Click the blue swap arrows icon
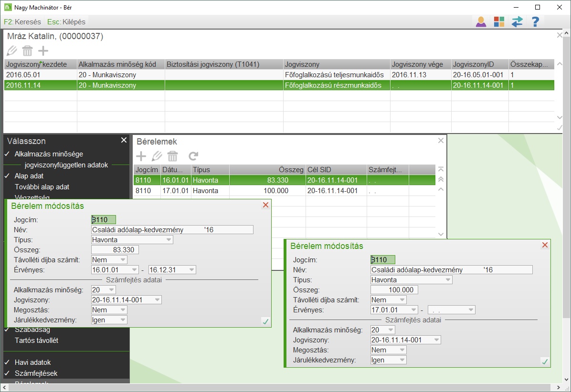This screenshot has height=392, width=571. pos(517,21)
